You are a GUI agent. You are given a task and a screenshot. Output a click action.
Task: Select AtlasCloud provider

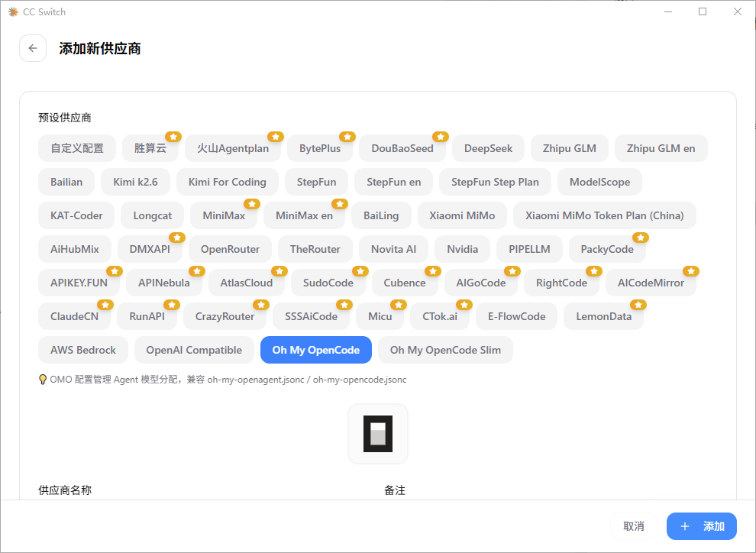(247, 283)
